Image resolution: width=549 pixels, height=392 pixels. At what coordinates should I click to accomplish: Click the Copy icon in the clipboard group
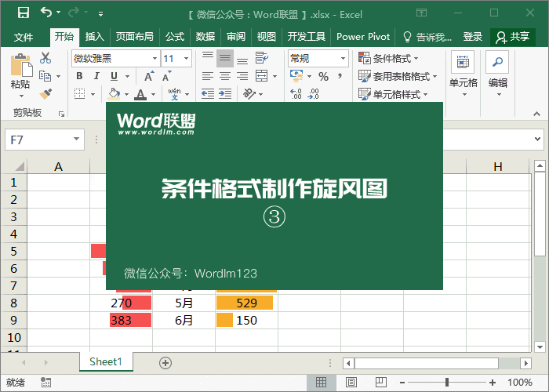(x=45, y=76)
